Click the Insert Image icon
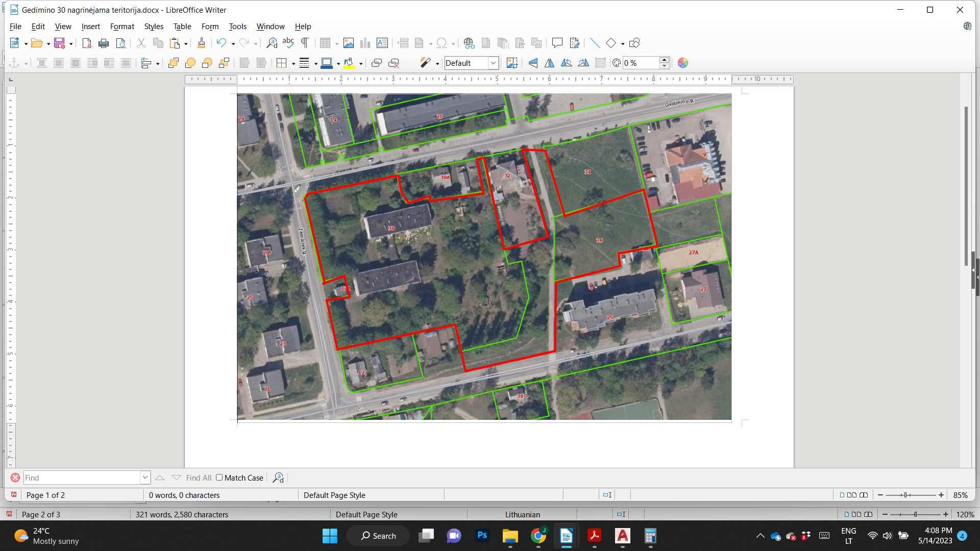The width and height of the screenshot is (980, 551). (x=349, y=43)
